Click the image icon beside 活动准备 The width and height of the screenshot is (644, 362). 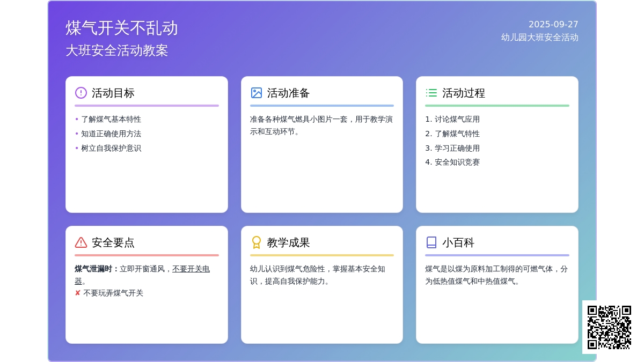pos(257,93)
